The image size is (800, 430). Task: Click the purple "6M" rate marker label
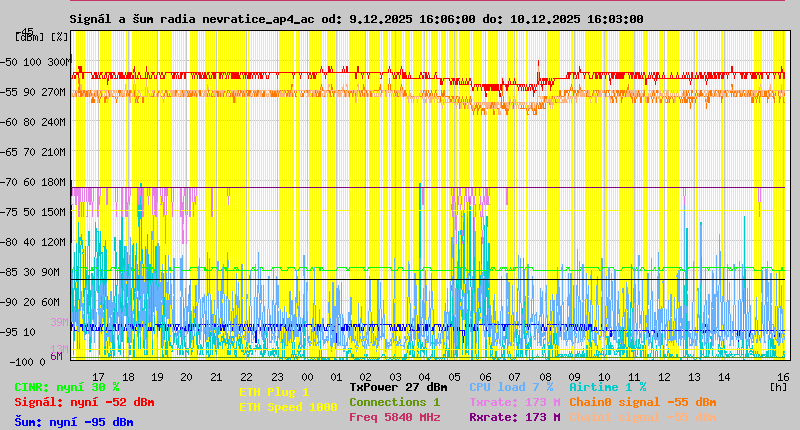(x=56, y=356)
